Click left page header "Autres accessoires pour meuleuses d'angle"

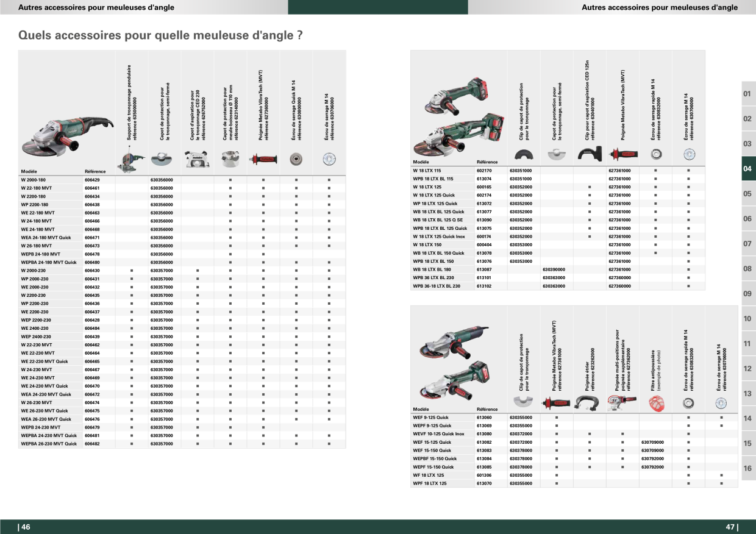(96, 7)
